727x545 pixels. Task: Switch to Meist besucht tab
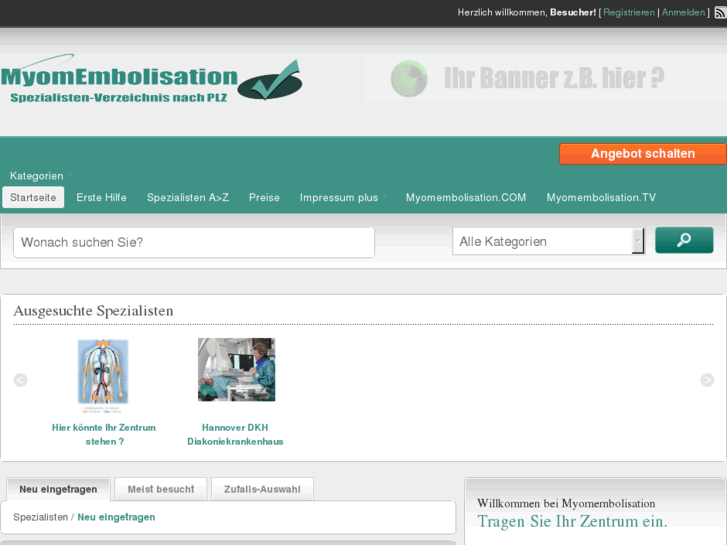pos(161,489)
